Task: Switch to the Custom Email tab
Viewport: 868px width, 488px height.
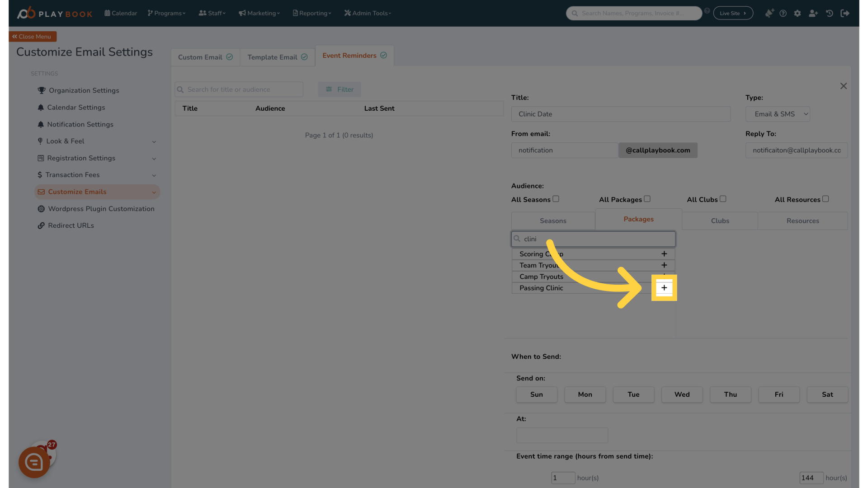Action: point(205,56)
